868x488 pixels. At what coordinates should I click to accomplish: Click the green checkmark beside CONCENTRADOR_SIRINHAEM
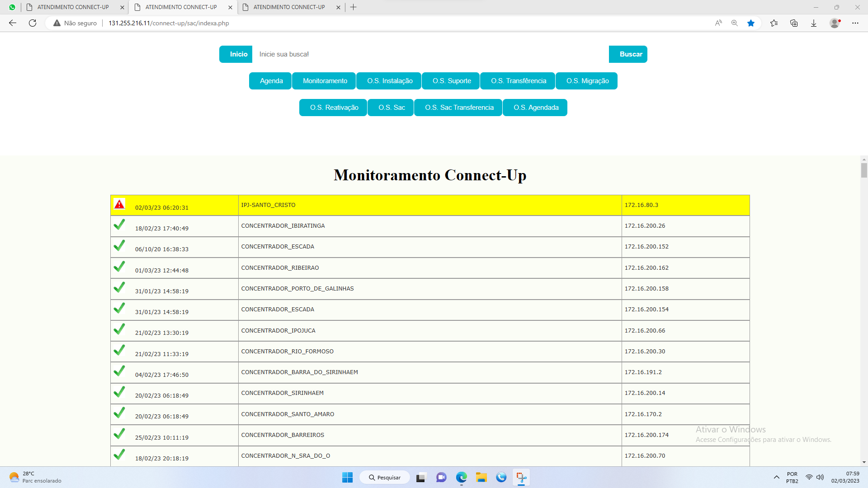click(119, 392)
